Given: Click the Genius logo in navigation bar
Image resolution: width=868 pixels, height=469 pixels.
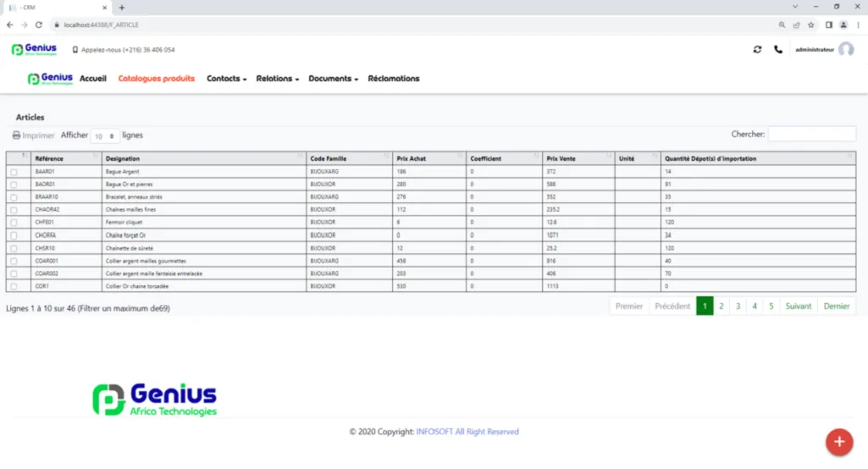Looking at the screenshot, I should coord(50,79).
